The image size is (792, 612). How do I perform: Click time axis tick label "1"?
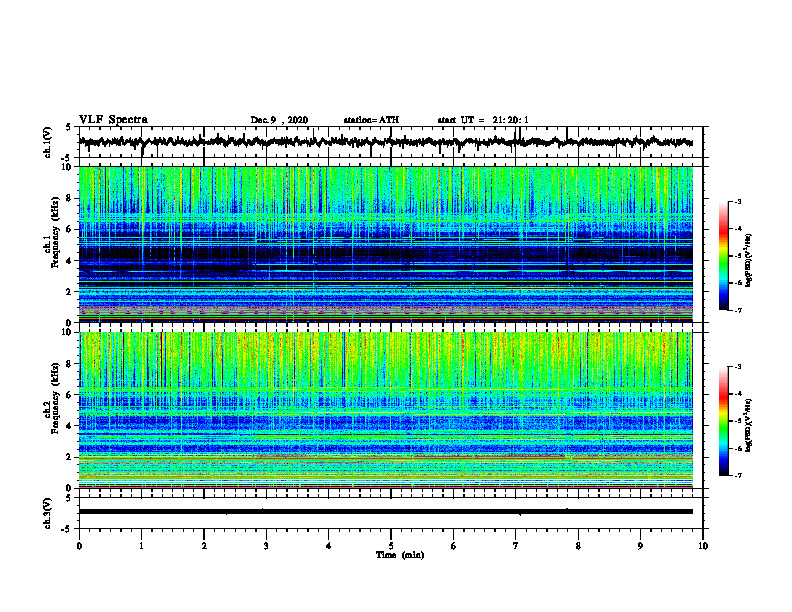(x=141, y=546)
